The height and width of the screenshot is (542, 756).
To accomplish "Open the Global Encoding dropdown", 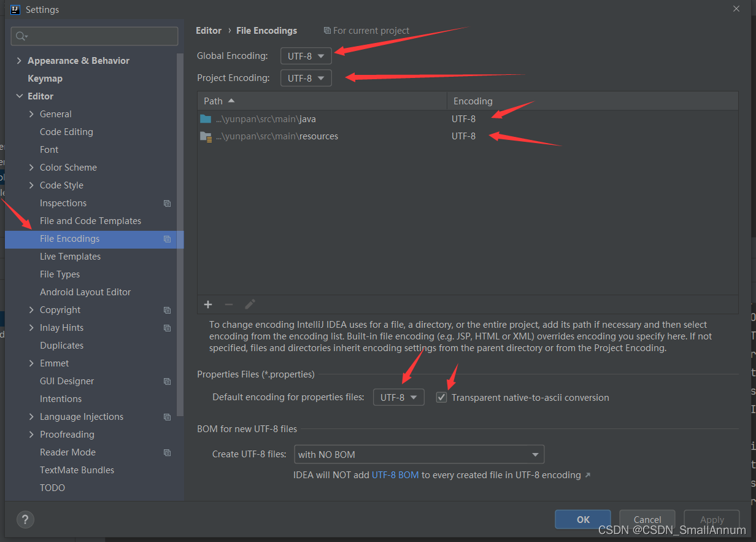I will [x=306, y=56].
